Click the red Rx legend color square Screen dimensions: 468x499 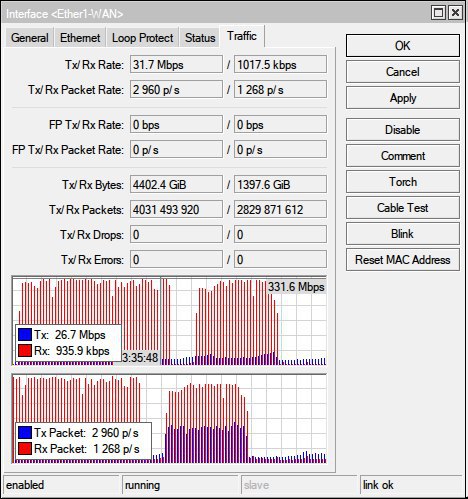click(25, 351)
